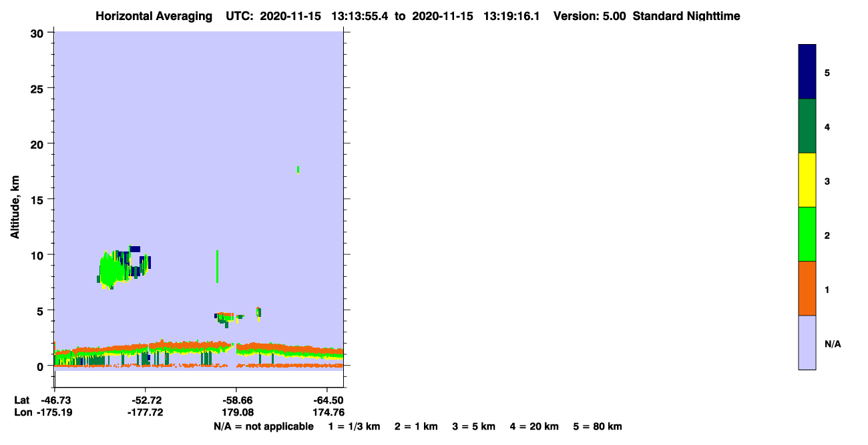Click the 'Standard Nighttime' text
Image resolution: width=868 pixels, height=445 pixels.
pyautogui.click(x=686, y=16)
